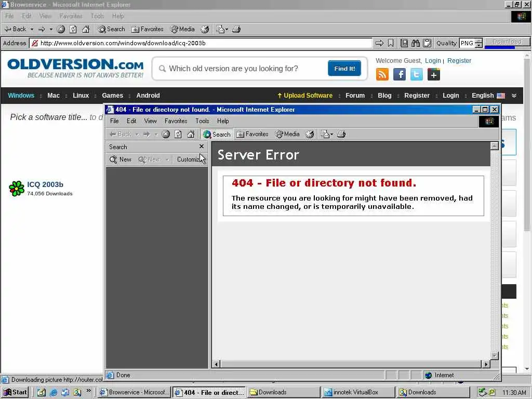Click Upload Software in navigation bar
Image resolution: width=532 pixels, height=399 pixels.
304,96
